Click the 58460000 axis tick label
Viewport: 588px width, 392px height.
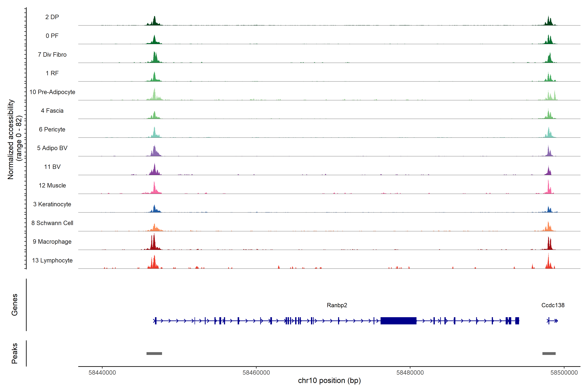256,373
